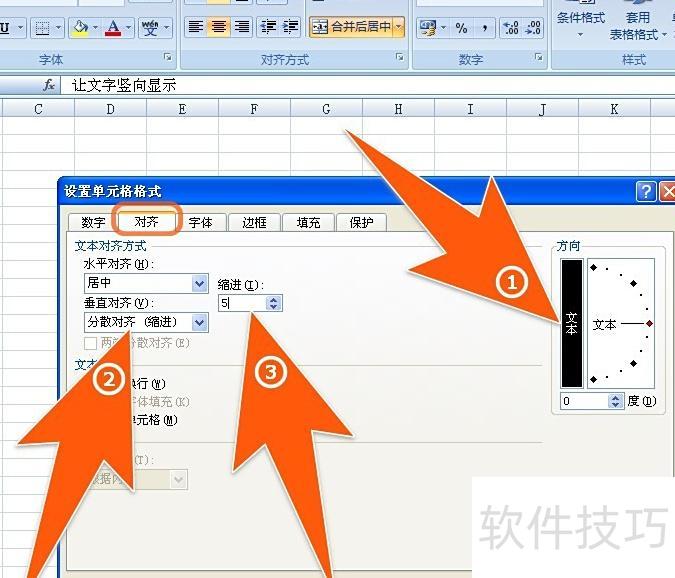Open the 对齐方式 group dialog launcher
Image resolution: width=675 pixels, height=578 pixels.
(x=400, y=57)
